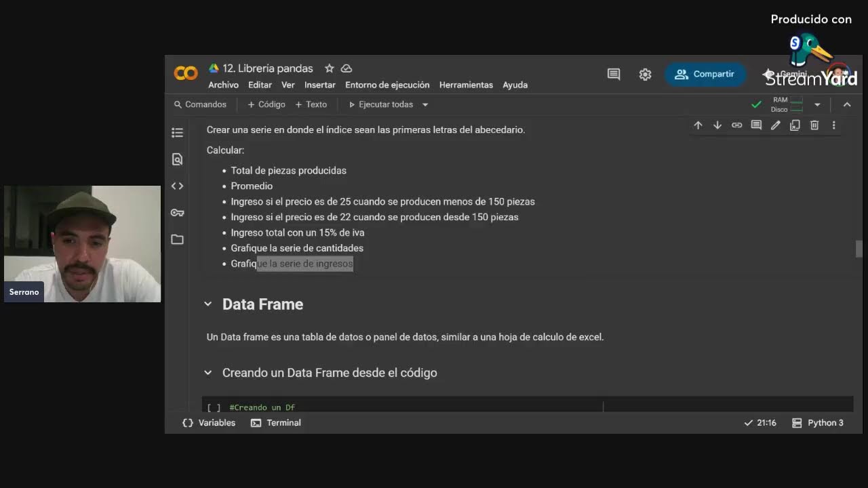868x488 pixels.
Task: Star the notebook 12. Libreria pandas
Action: 330,68
